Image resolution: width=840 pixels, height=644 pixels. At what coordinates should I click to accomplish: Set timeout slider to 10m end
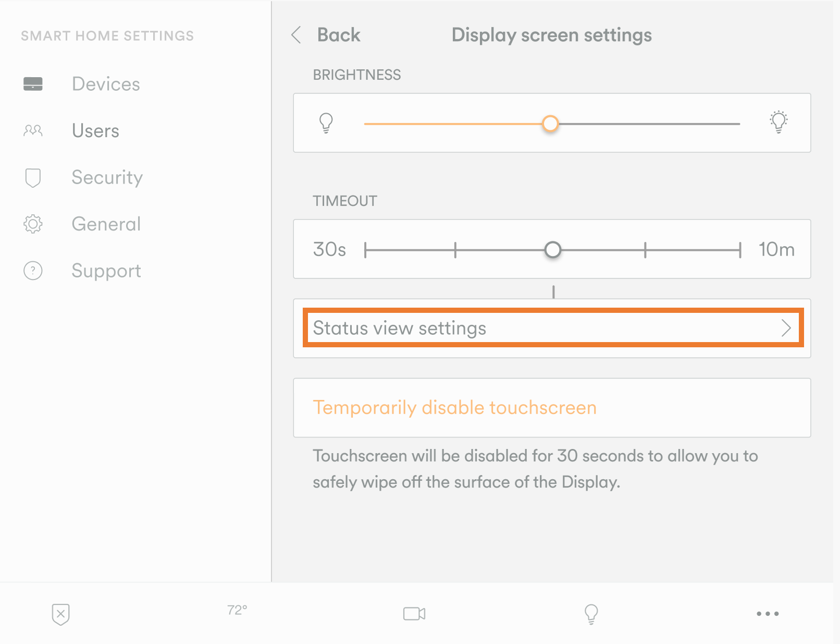pos(739,250)
